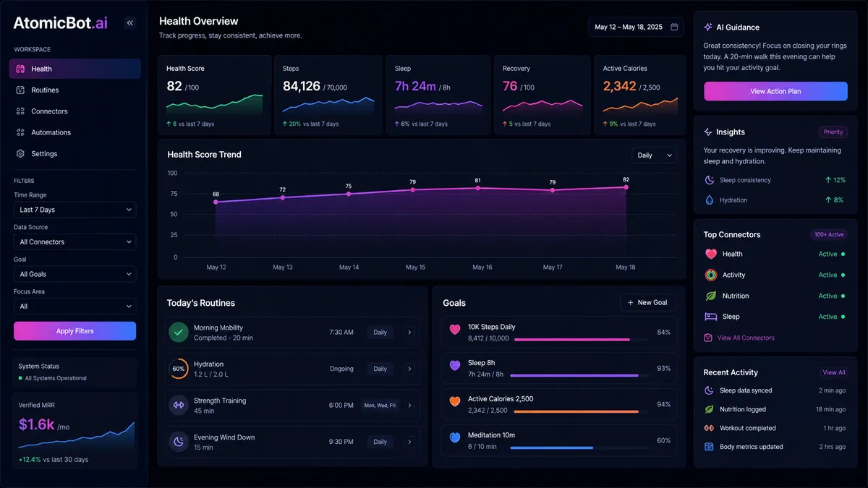Viewport: 868px width, 488px height.
Task: Go to Connectors in sidebar
Action: (75, 111)
